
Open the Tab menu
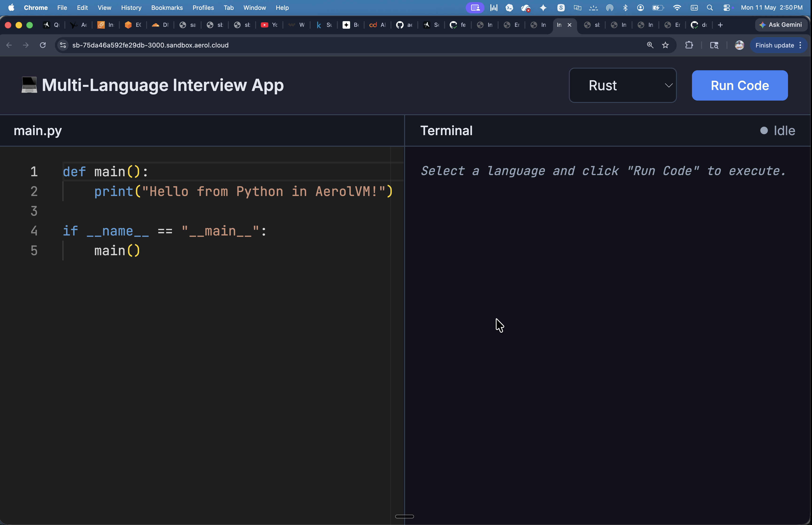[229, 8]
